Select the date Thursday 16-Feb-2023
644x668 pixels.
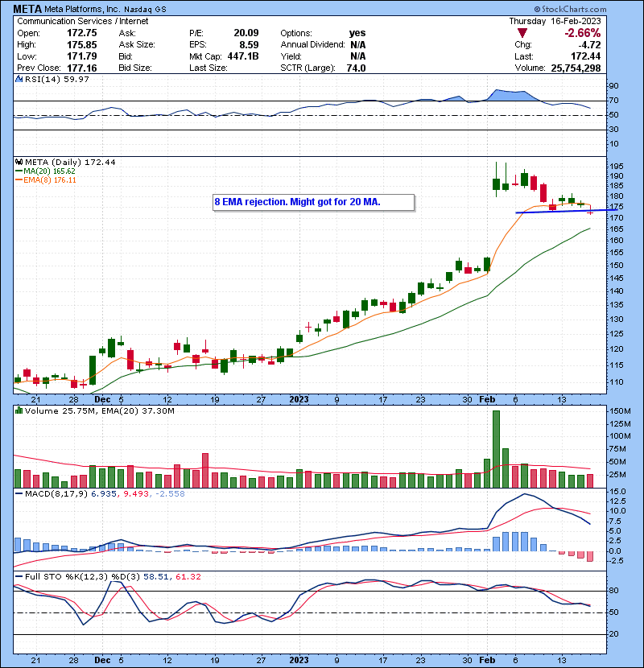click(555, 21)
